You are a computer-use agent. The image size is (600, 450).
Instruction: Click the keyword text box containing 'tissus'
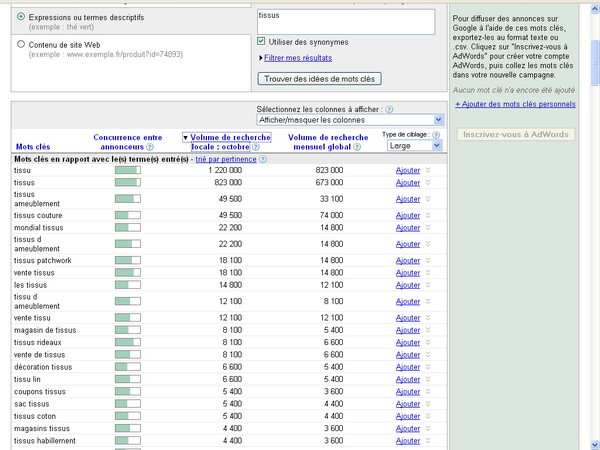click(x=345, y=21)
